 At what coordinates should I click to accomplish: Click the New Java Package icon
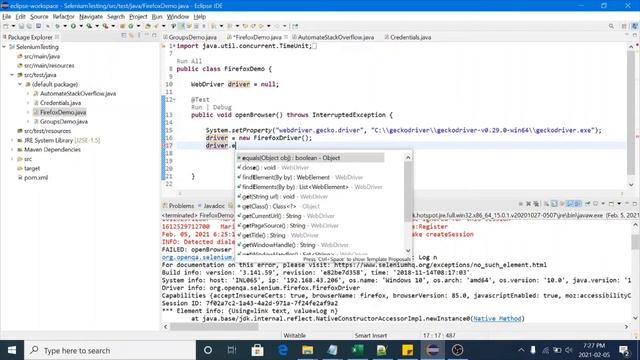(x=122, y=26)
